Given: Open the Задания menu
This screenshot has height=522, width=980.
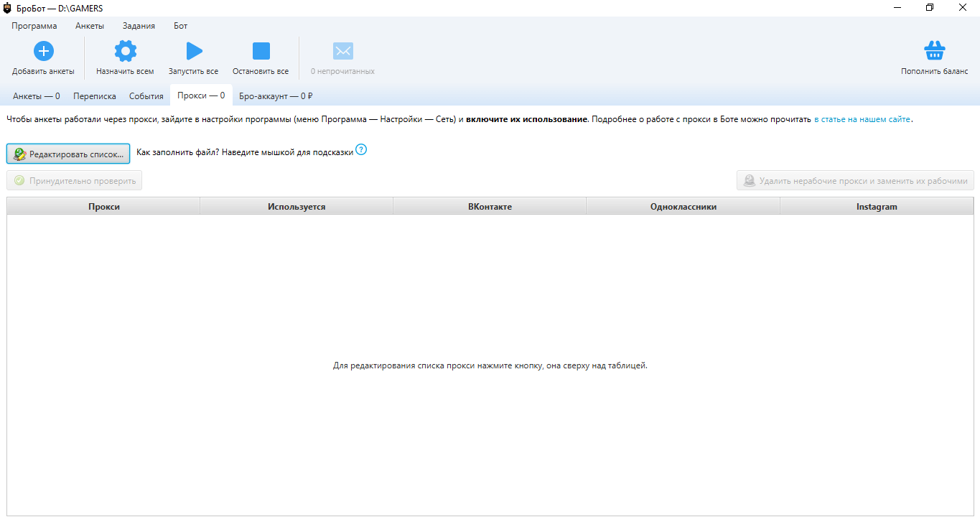Looking at the screenshot, I should click(x=139, y=26).
